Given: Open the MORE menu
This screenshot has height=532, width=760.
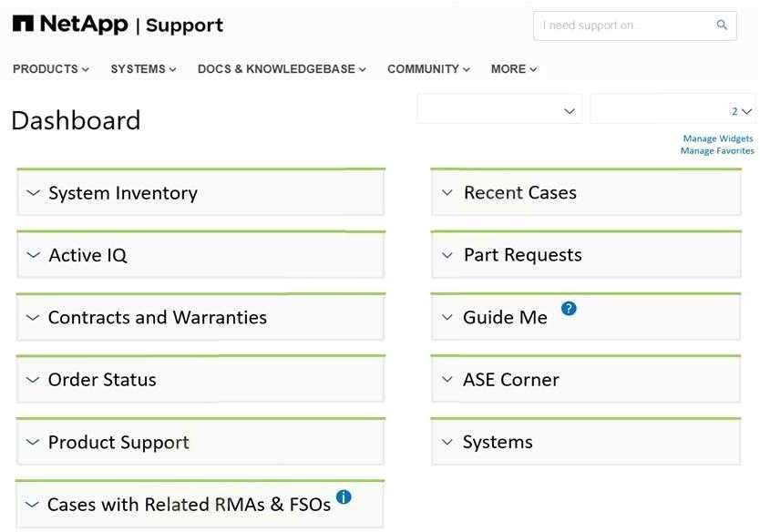Looking at the screenshot, I should 514,69.
